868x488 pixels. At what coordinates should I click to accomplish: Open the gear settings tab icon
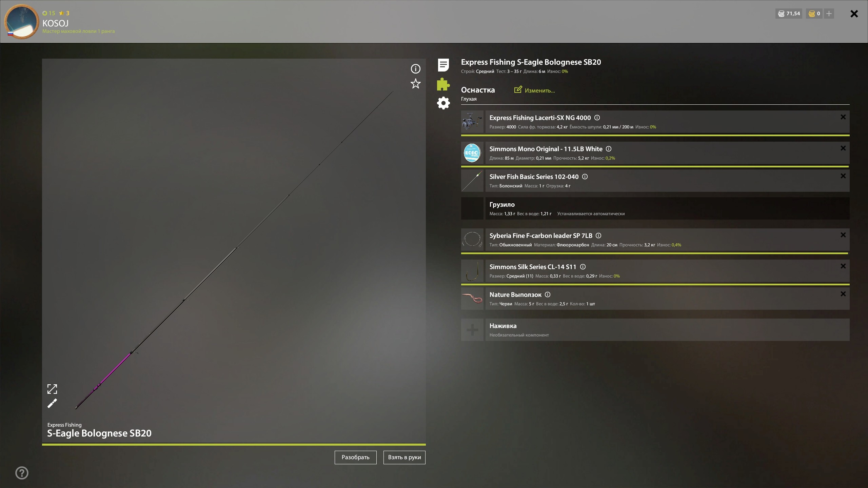(443, 103)
